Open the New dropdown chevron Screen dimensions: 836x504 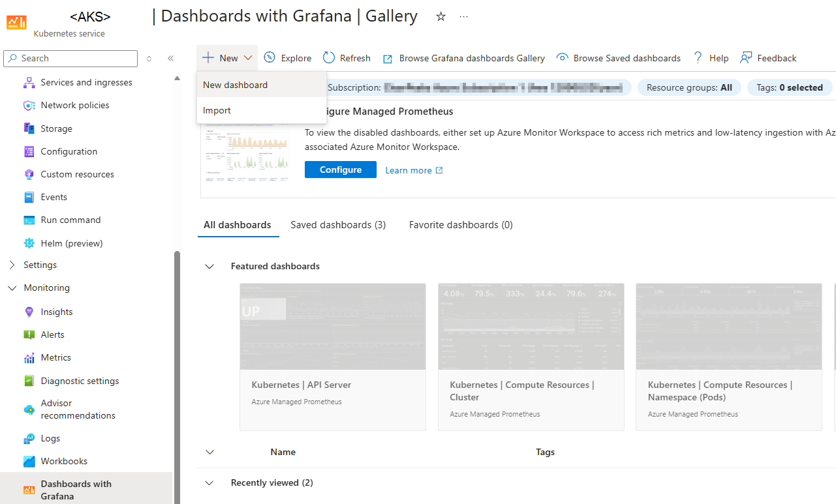tap(248, 58)
